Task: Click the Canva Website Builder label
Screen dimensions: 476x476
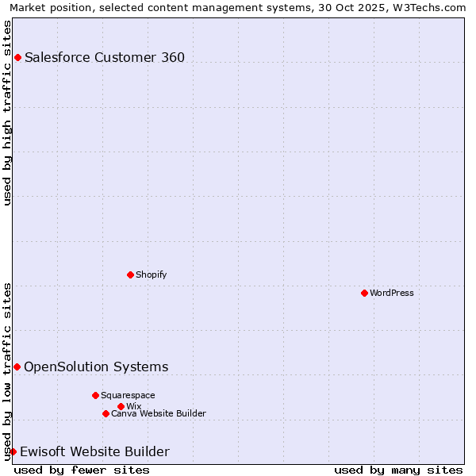Action: tap(159, 413)
